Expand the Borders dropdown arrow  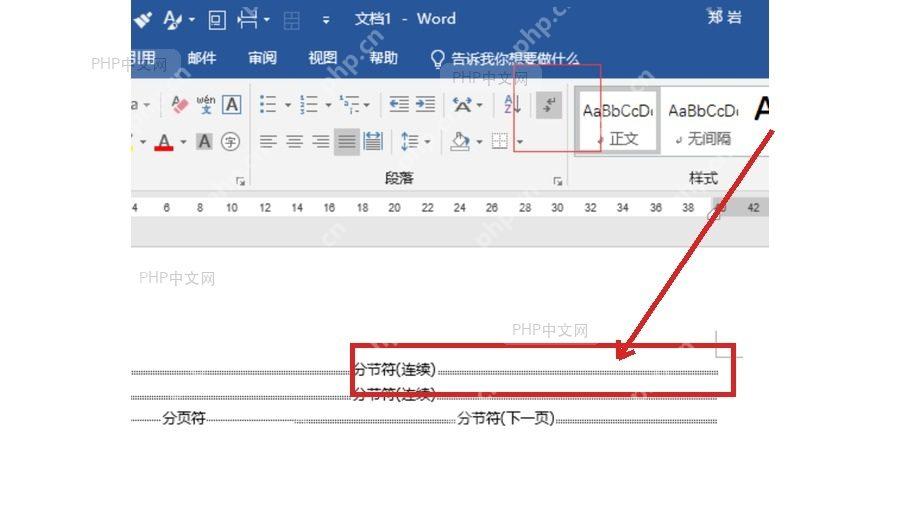click(x=520, y=142)
